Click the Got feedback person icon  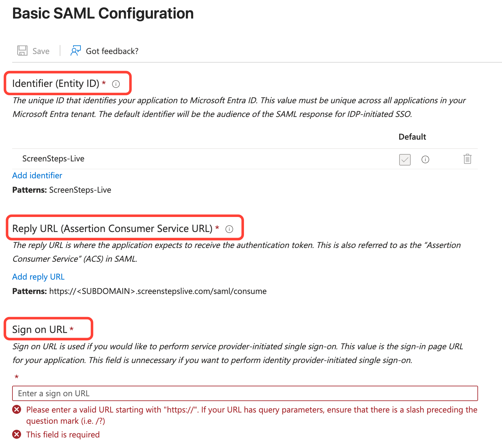76,50
